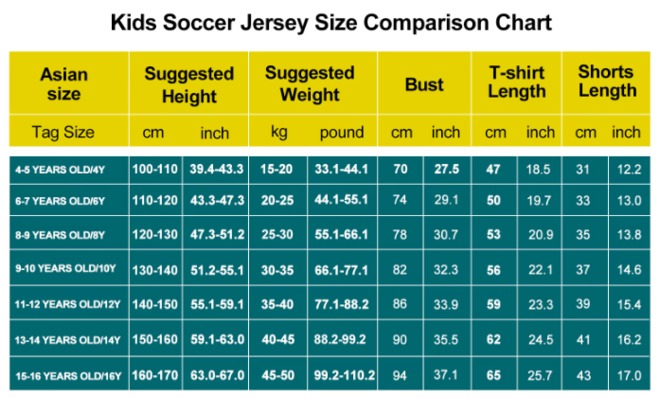This screenshot has width=660, height=398.
Task: Click the '9-10 YEARS OLD/10Y' row label
Action: coord(66,268)
